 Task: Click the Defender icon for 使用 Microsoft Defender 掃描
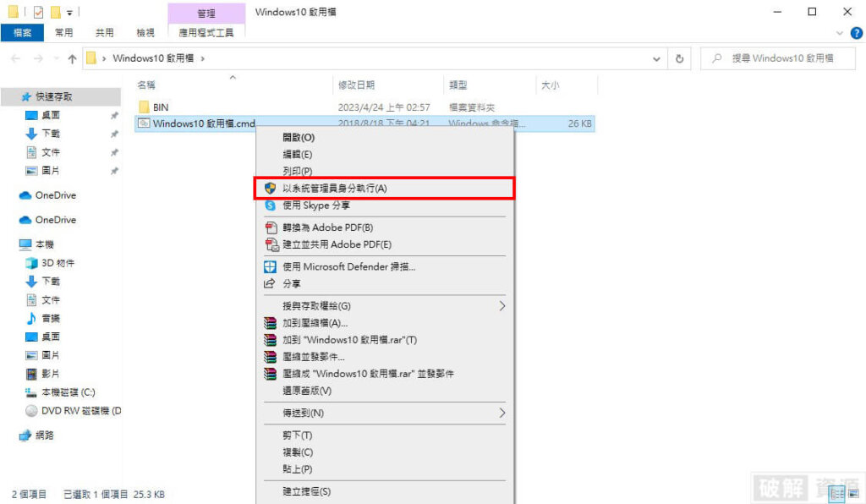(x=270, y=266)
